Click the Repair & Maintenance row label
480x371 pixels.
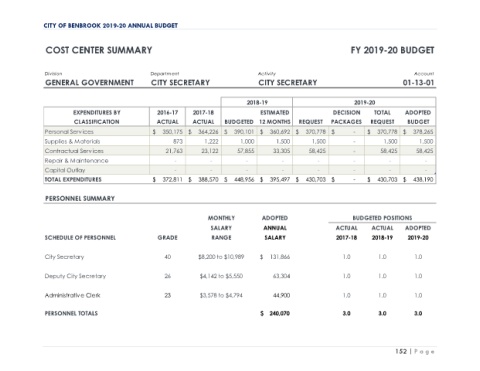76,161
